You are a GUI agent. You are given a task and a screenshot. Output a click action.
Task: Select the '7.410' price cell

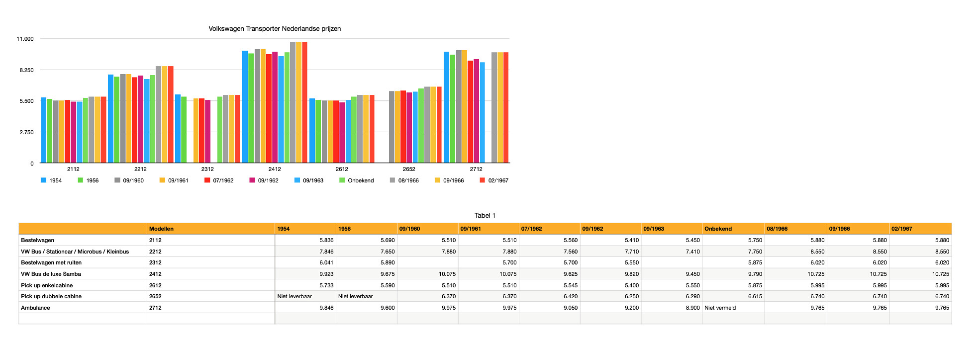tap(672, 252)
